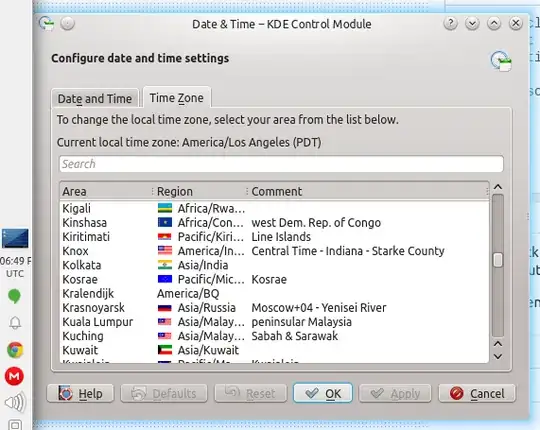Select the Time Zone tab

pos(177,98)
